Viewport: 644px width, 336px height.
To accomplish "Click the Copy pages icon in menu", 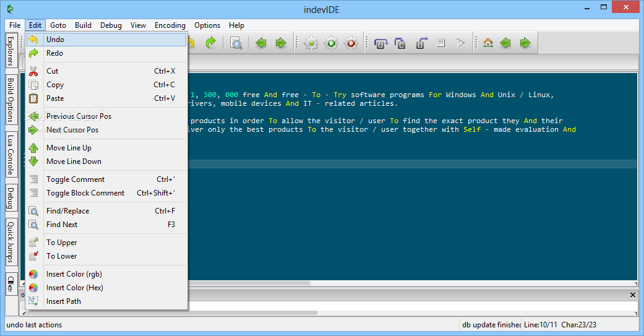I will pyautogui.click(x=33, y=85).
